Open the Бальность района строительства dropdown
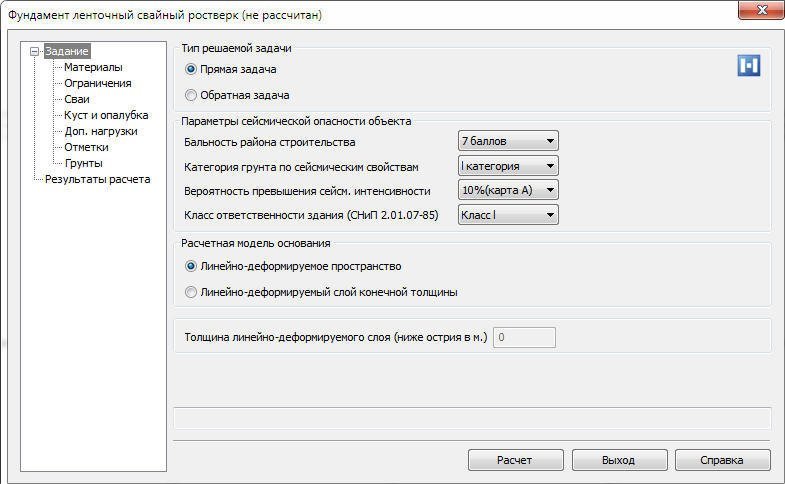The width and height of the screenshot is (785, 484). 508,141
